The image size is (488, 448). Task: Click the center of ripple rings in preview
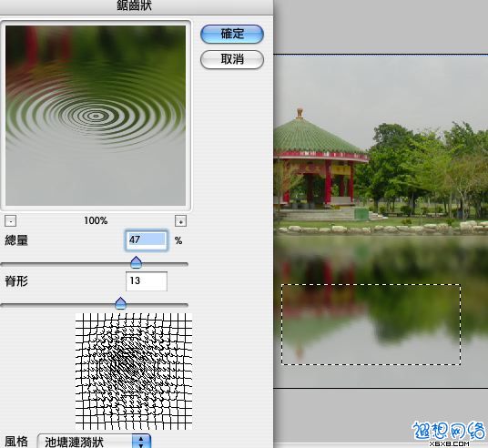click(96, 117)
